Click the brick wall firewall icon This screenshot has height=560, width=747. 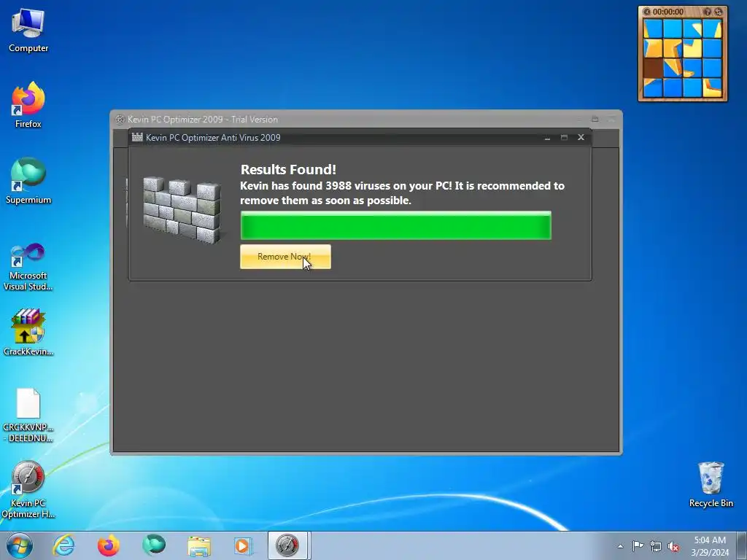coord(182,209)
